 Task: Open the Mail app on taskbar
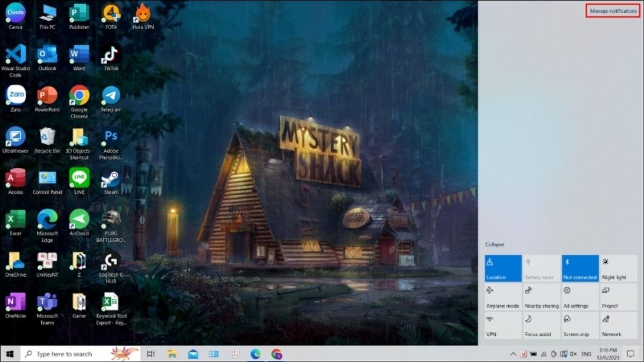click(193, 354)
